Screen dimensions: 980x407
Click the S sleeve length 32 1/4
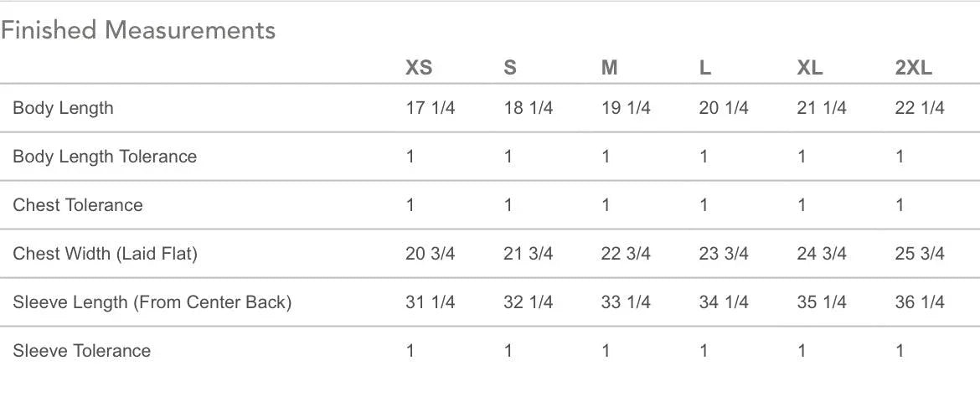[x=528, y=302]
